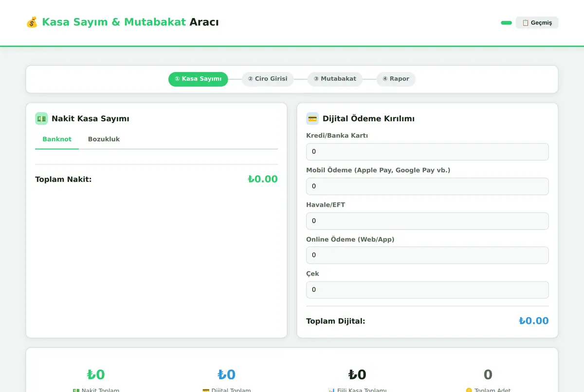Switch to the Bozukluk tab
The width and height of the screenshot is (584, 392).
coord(104,139)
